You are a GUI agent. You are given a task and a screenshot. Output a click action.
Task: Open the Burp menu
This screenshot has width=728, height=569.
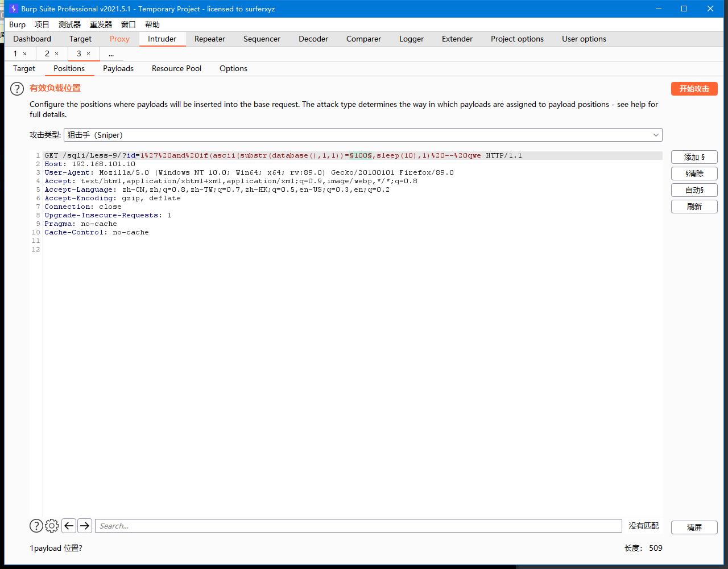[x=17, y=24]
